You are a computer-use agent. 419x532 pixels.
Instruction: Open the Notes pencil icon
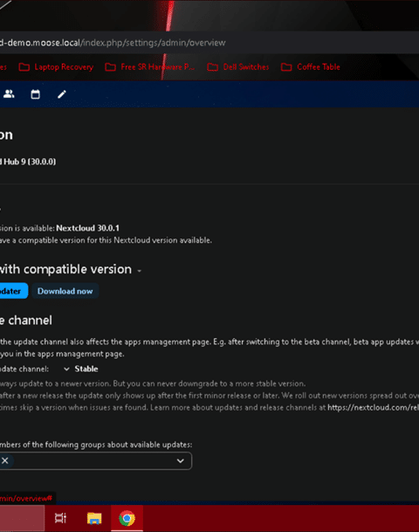click(x=62, y=94)
